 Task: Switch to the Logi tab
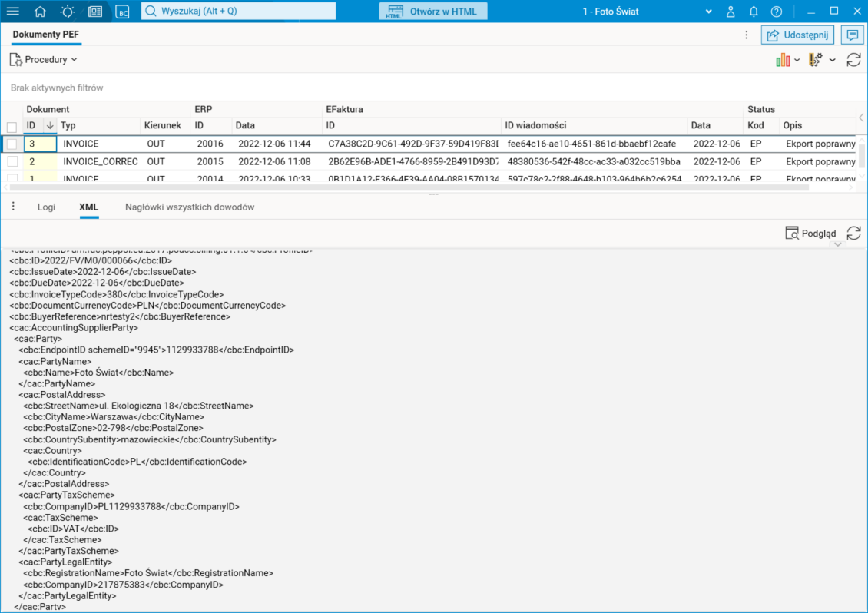(47, 207)
